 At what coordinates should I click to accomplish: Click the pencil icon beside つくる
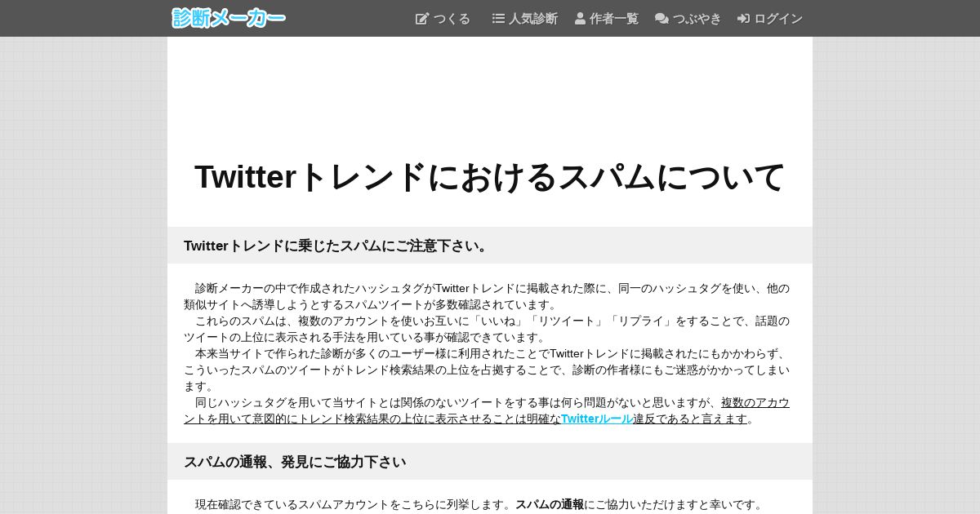[x=422, y=18]
